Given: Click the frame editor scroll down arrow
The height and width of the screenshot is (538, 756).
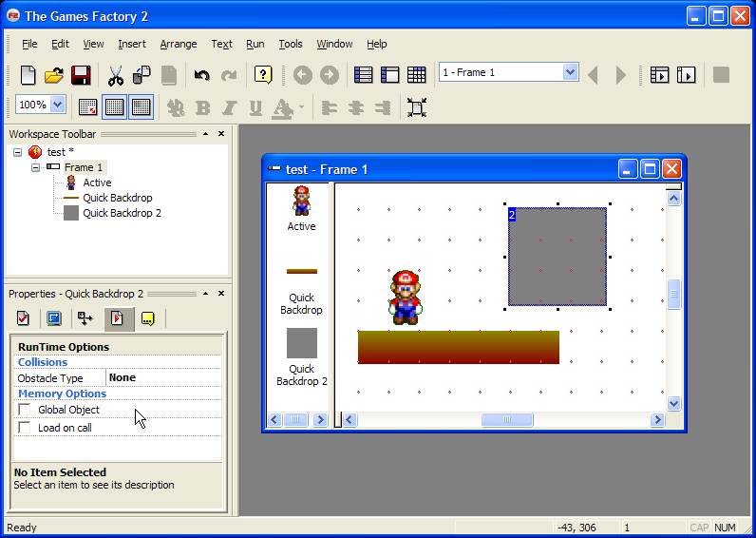Looking at the screenshot, I should click(x=673, y=403).
